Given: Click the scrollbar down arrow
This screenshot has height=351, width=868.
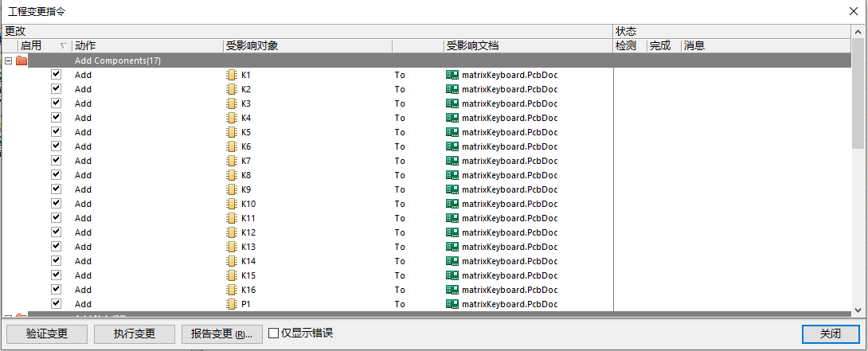Looking at the screenshot, I should (858, 310).
